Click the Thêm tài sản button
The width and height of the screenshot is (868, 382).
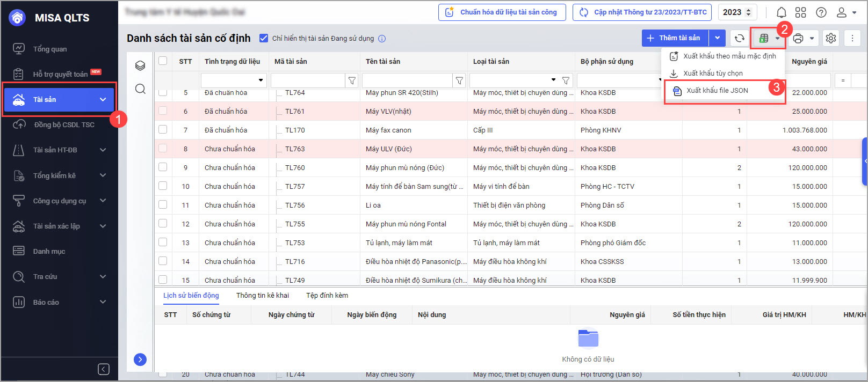(x=675, y=38)
